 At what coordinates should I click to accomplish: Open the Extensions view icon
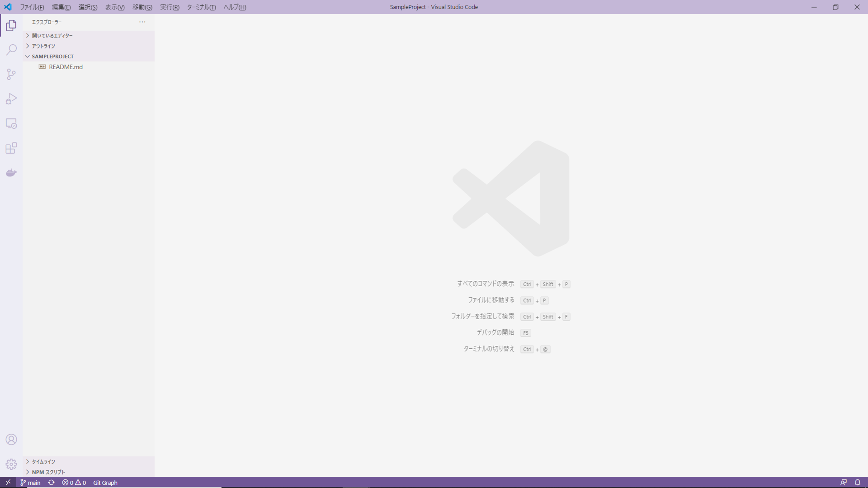pos(11,148)
